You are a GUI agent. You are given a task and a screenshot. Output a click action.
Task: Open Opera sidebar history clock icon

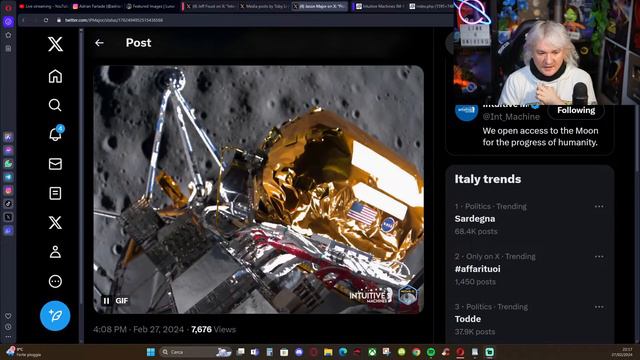pyautogui.click(x=8, y=327)
